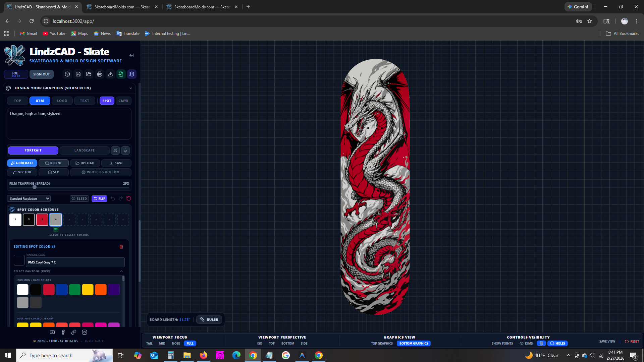Viewport: 644px width, 362px height.
Task: Delete spot color #4 with trash icon
Action: [x=121, y=247]
